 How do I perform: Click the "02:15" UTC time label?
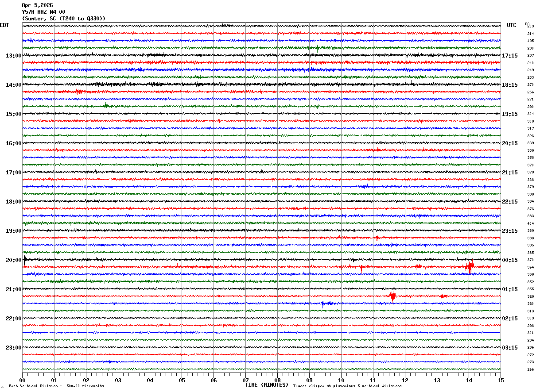tap(510, 319)
